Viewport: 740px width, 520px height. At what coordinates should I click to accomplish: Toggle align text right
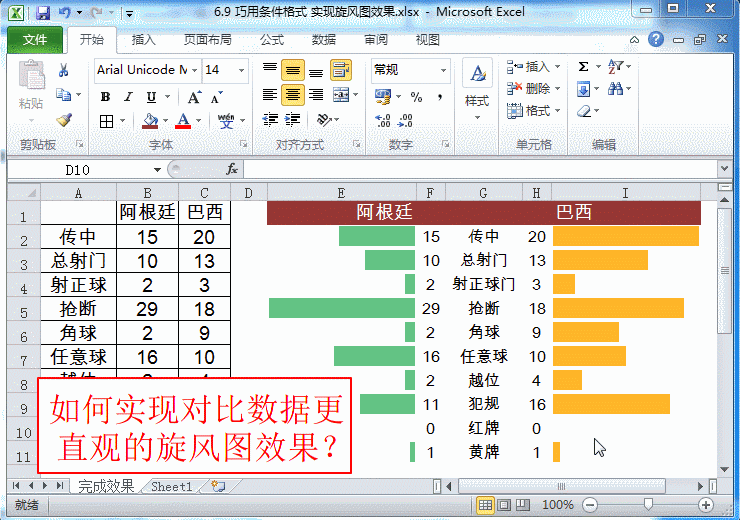click(316, 95)
